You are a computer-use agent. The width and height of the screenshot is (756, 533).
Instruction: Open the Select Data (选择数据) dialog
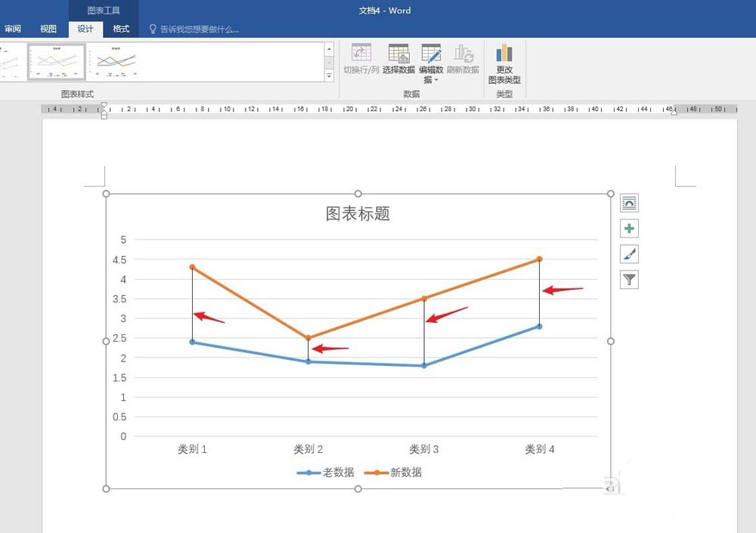(399, 59)
